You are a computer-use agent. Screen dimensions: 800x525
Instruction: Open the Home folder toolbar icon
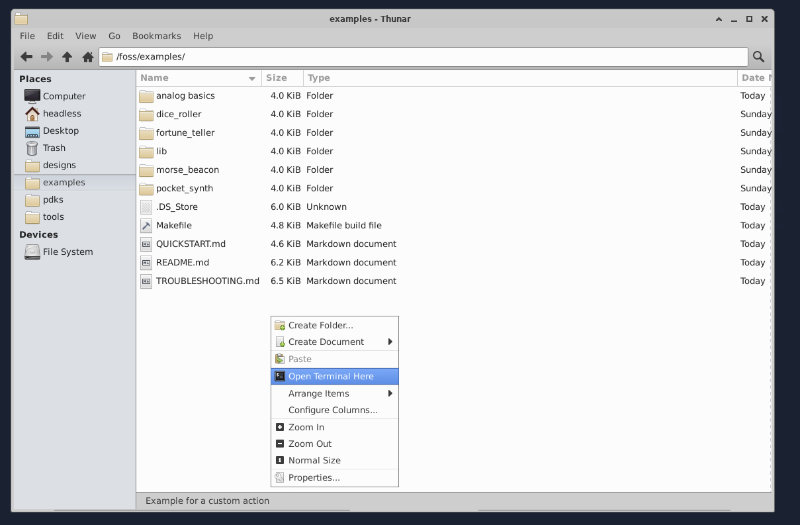pyautogui.click(x=87, y=57)
